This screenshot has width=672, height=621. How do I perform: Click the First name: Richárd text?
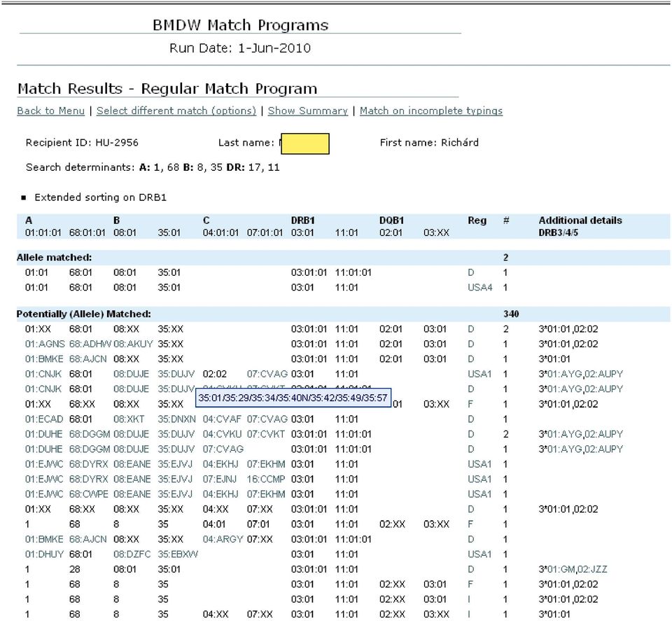point(429,142)
